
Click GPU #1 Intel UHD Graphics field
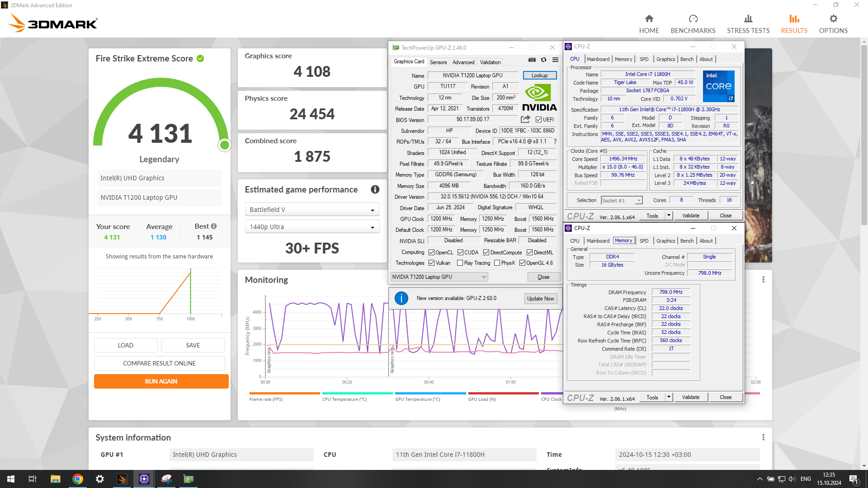point(241,455)
